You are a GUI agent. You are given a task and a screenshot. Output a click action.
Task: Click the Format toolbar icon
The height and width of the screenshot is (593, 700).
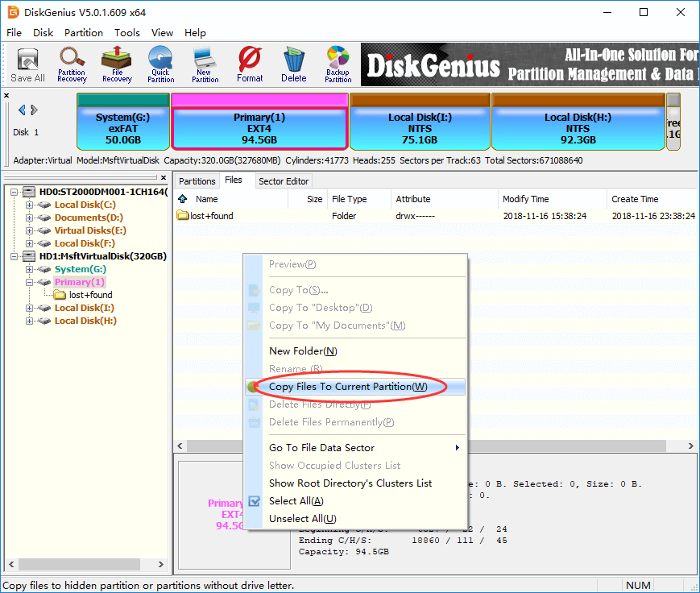(250, 64)
